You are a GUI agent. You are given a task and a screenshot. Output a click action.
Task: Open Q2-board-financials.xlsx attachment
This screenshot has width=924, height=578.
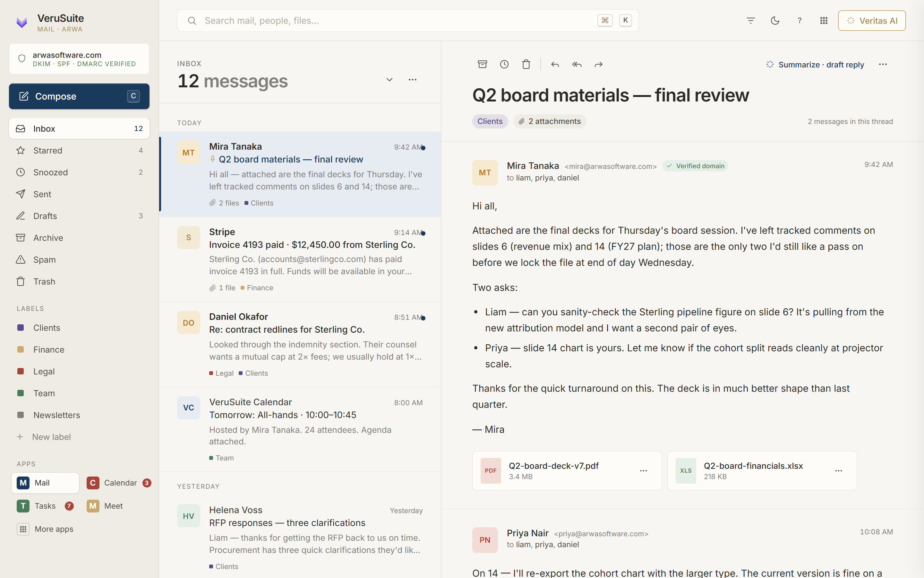click(762, 470)
